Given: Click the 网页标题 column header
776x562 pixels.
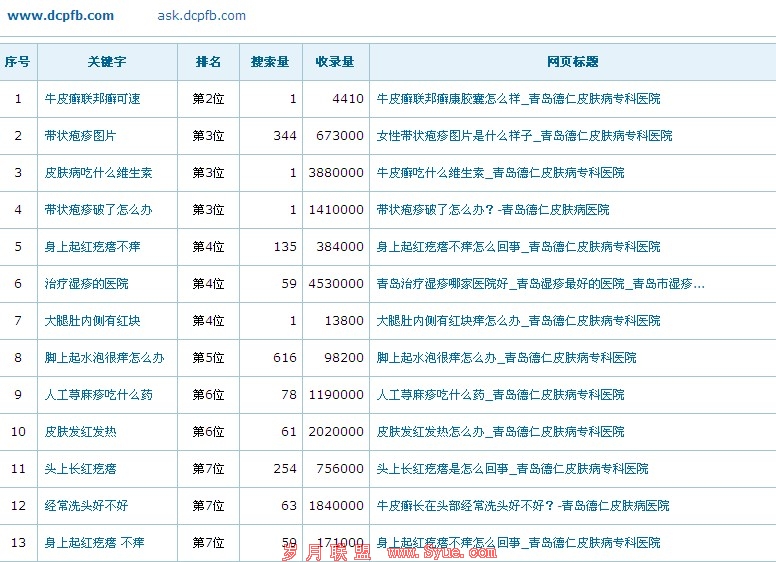Looking at the screenshot, I should (x=572, y=62).
